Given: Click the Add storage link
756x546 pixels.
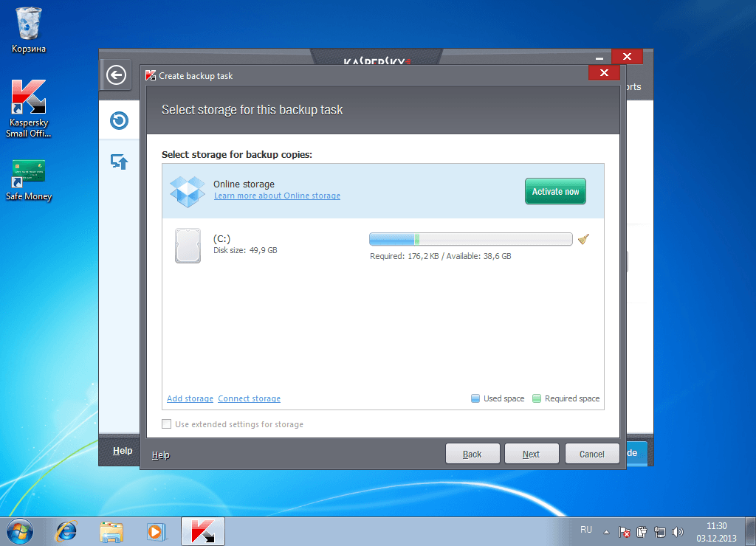Looking at the screenshot, I should point(190,398).
